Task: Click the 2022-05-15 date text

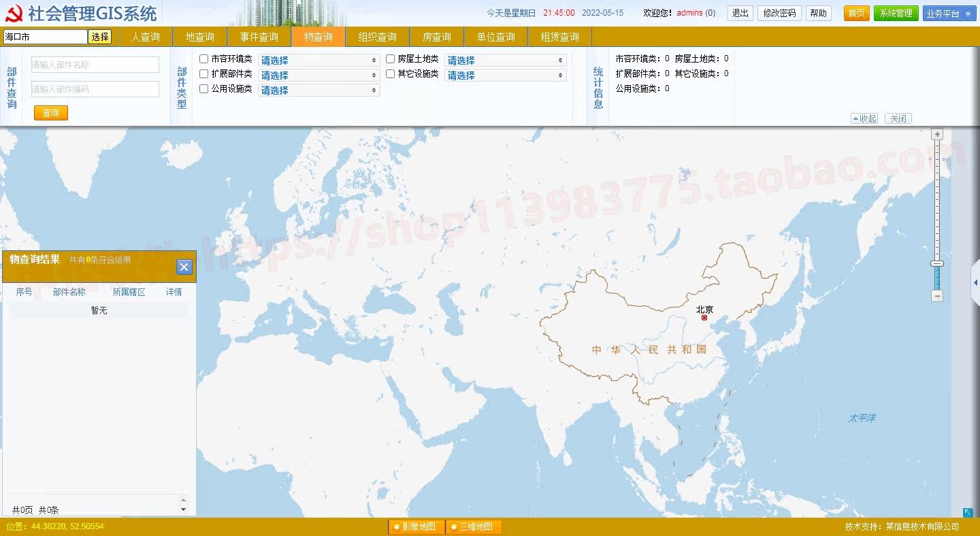Action: pos(602,13)
